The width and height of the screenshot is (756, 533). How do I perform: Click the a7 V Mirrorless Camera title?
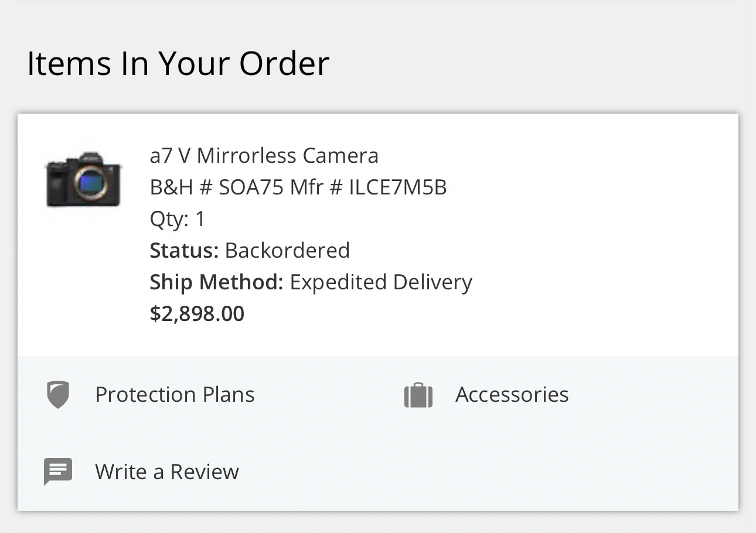coord(264,156)
